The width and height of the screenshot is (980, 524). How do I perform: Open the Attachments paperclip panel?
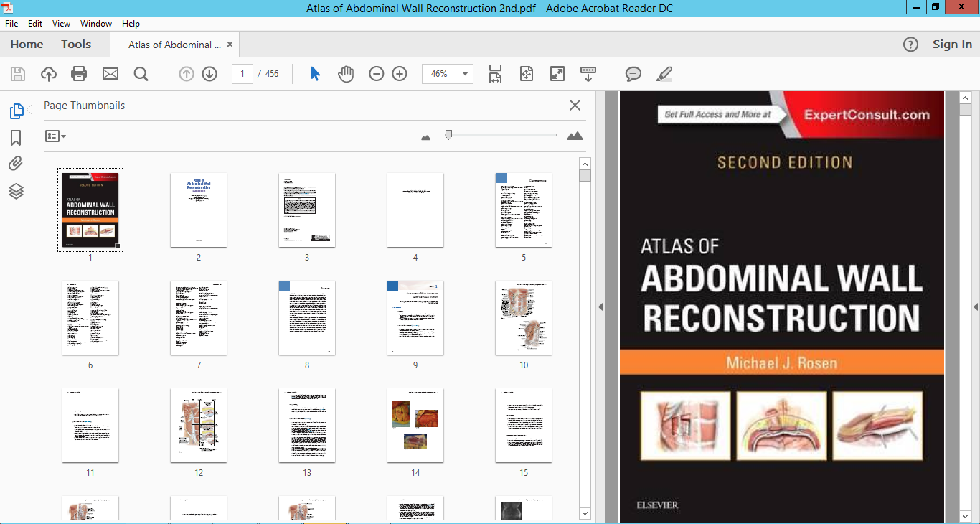click(16, 164)
